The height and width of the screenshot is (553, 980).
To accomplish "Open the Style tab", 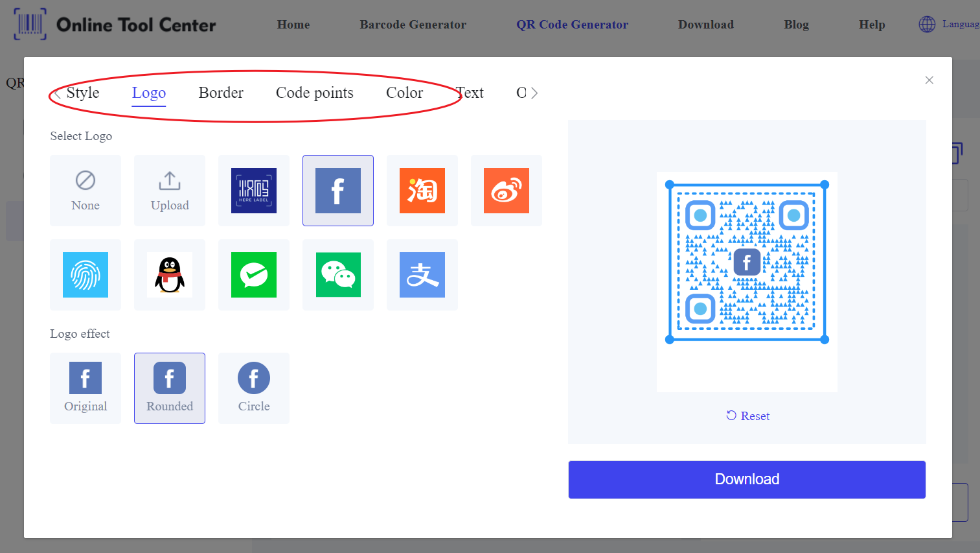I will tap(83, 93).
